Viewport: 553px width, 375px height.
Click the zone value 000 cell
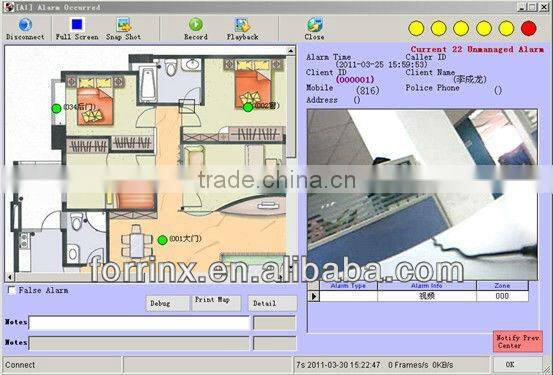pyautogui.click(x=502, y=296)
